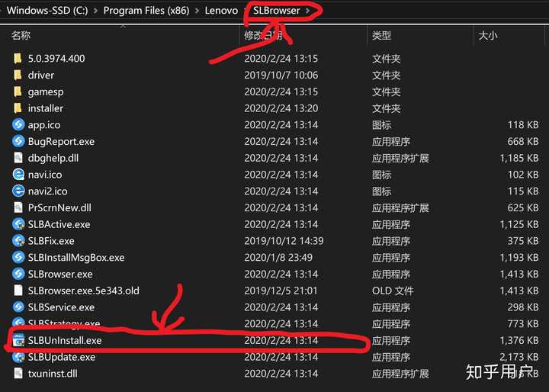Select the txuninst.dll file icon
The image size is (549, 392).
[x=18, y=374]
